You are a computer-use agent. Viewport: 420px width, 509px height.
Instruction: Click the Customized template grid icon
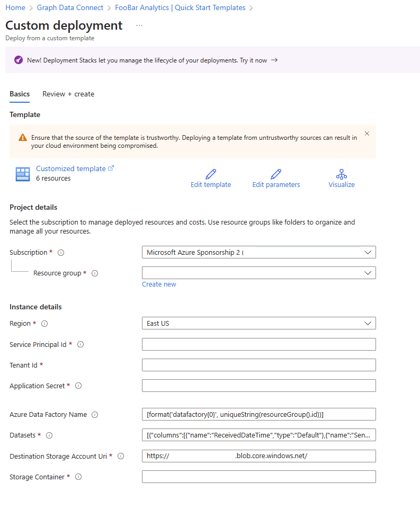coord(22,173)
